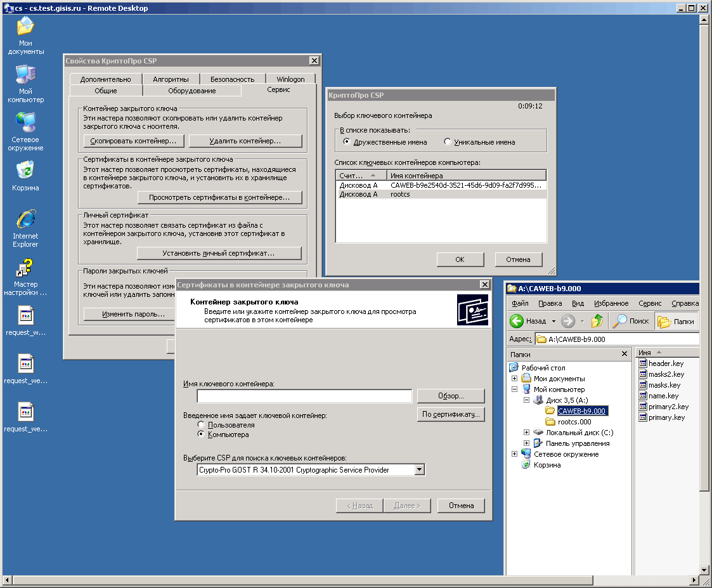Switch to the Winlogon tab
Viewport: 712px width, 588px height.
290,79
